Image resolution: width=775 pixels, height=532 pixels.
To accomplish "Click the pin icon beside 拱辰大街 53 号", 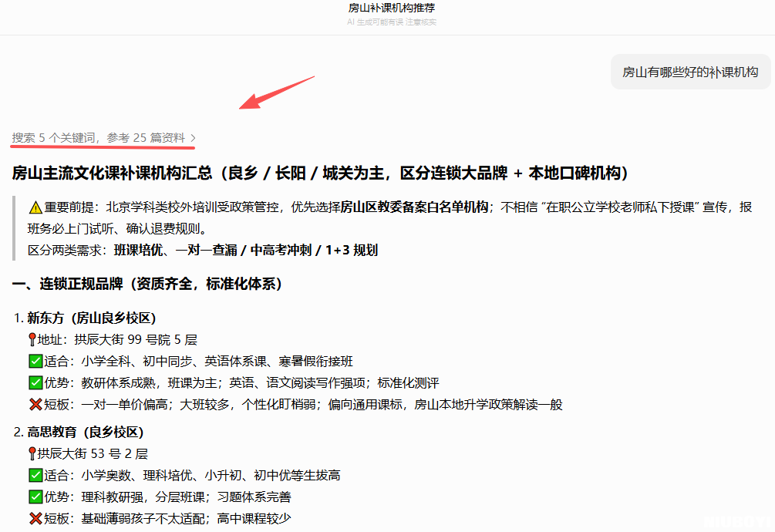I will tap(32, 453).
